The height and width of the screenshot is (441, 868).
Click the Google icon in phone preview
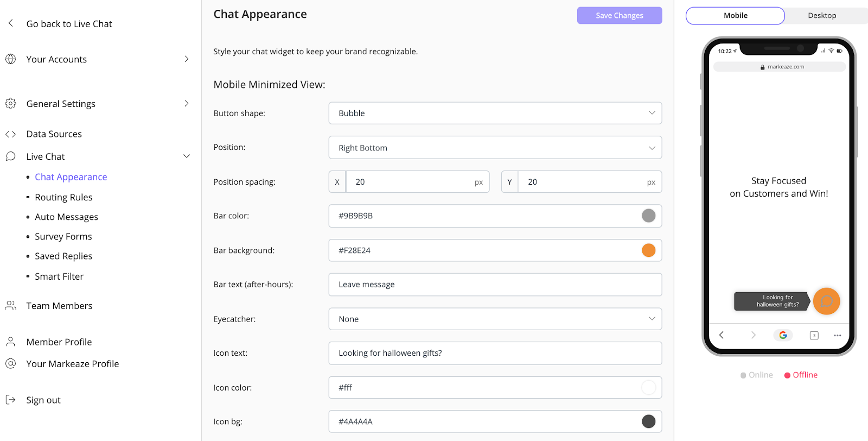(783, 335)
